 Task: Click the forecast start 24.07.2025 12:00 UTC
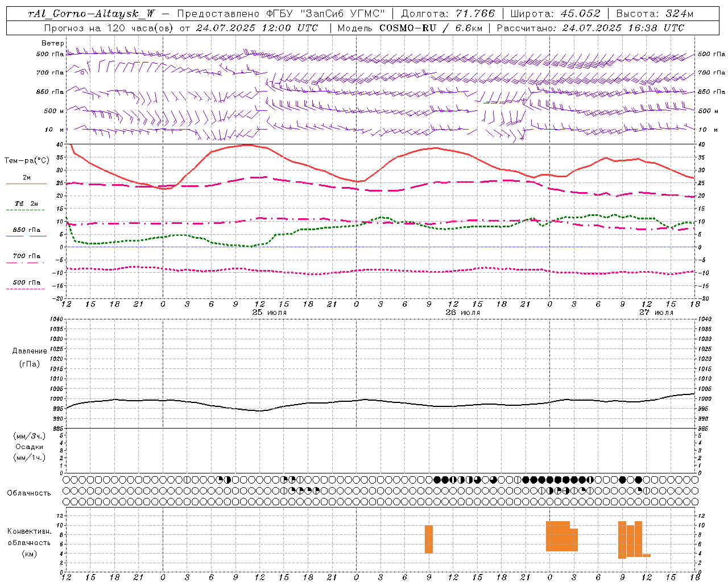tap(256, 28)
